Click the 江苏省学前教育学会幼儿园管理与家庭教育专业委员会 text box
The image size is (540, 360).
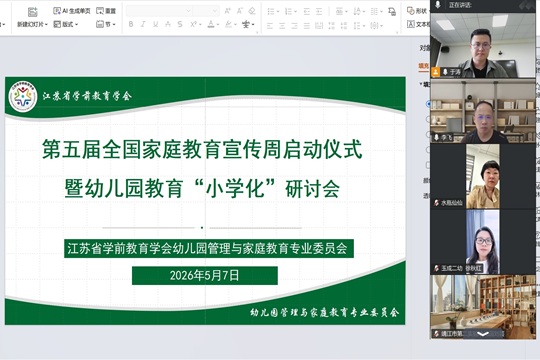coord(209,248)
